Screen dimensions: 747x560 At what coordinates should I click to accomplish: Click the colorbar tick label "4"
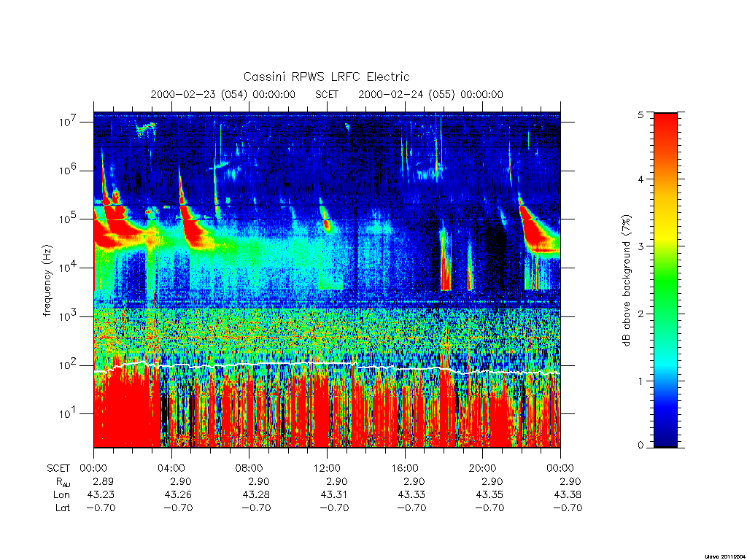(640, 179)
